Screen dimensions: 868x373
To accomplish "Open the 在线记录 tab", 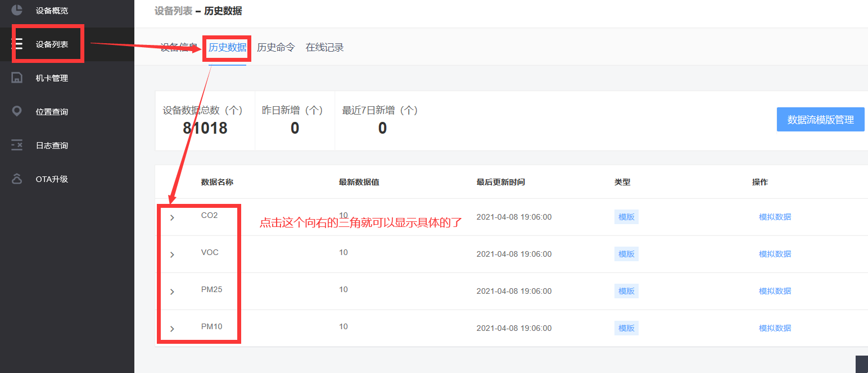I will point(324,47).
